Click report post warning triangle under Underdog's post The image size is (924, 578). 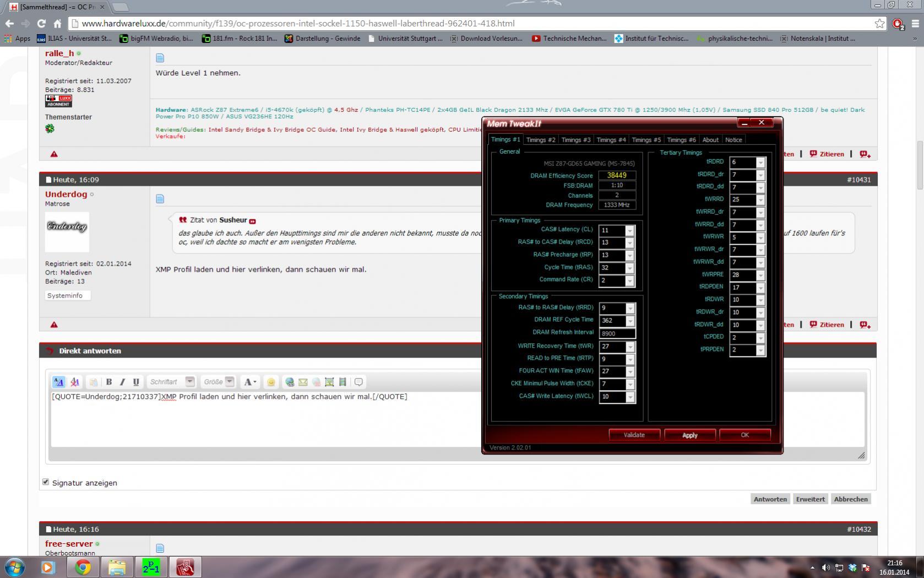pos(54,325)
